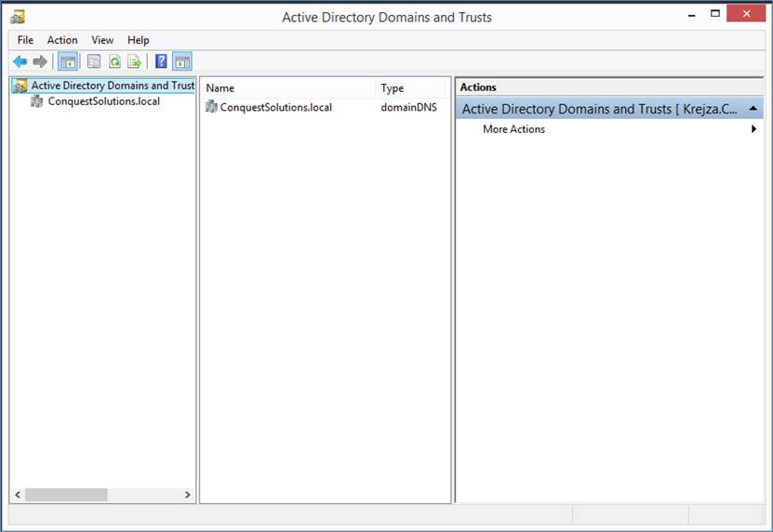Close the Domains and Trusts window
The image size is (773, 532).
coord(746,13)
